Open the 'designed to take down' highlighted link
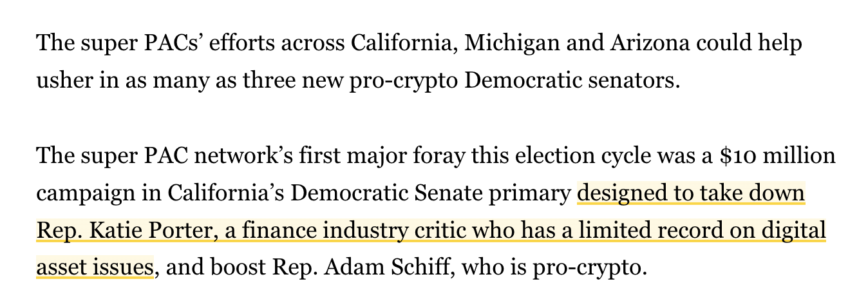This screenshot has width=868, height=299. (692, 193)
